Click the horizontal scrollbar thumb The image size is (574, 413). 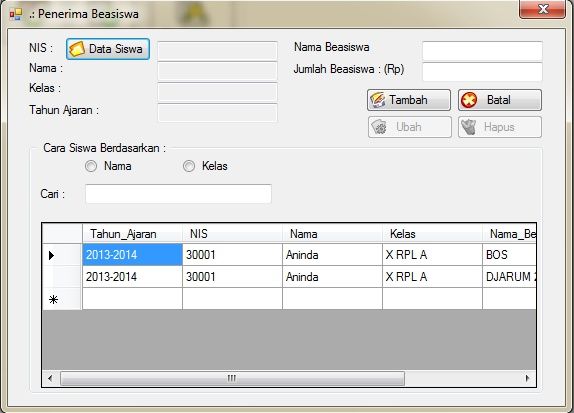232,378
